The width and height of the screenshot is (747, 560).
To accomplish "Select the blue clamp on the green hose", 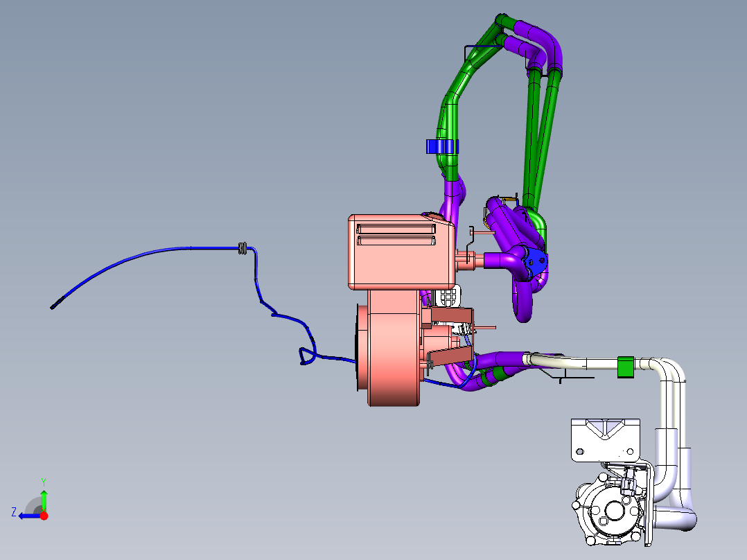I will [x=442, y=146].
